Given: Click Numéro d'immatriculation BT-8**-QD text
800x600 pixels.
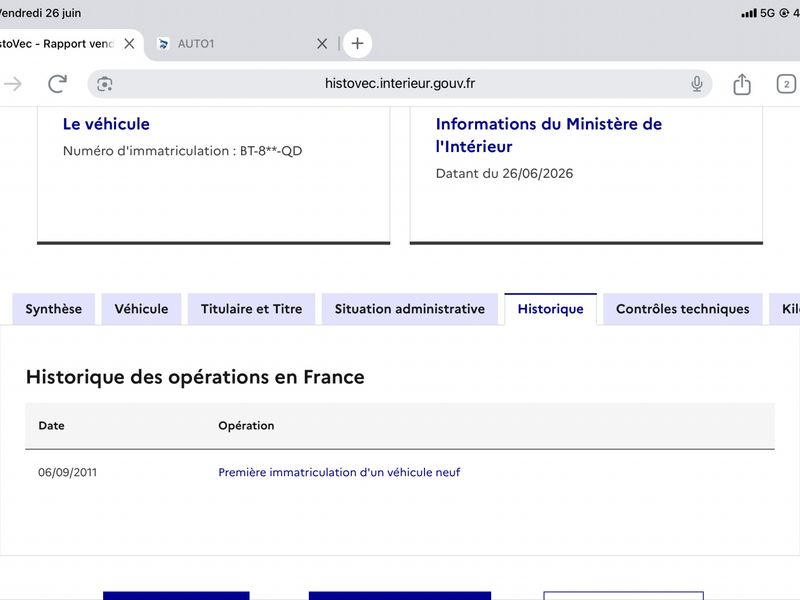Looking at the screenshot, I should pos(183,151).
